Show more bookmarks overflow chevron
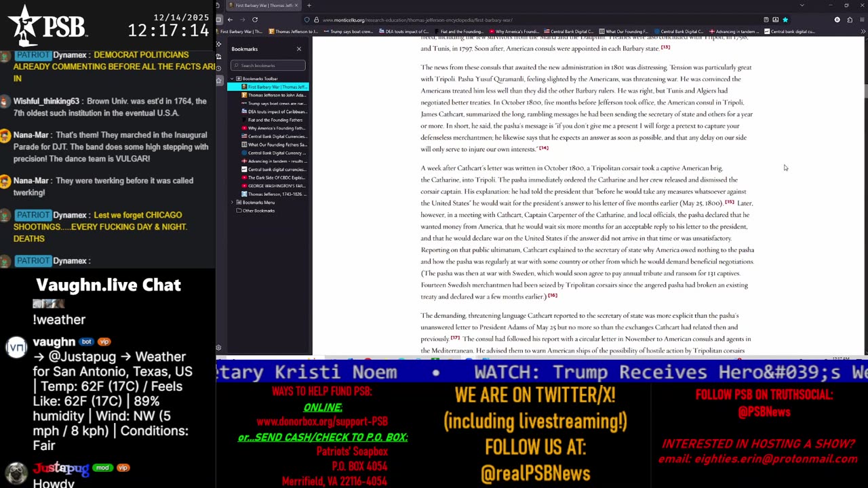 863,31
